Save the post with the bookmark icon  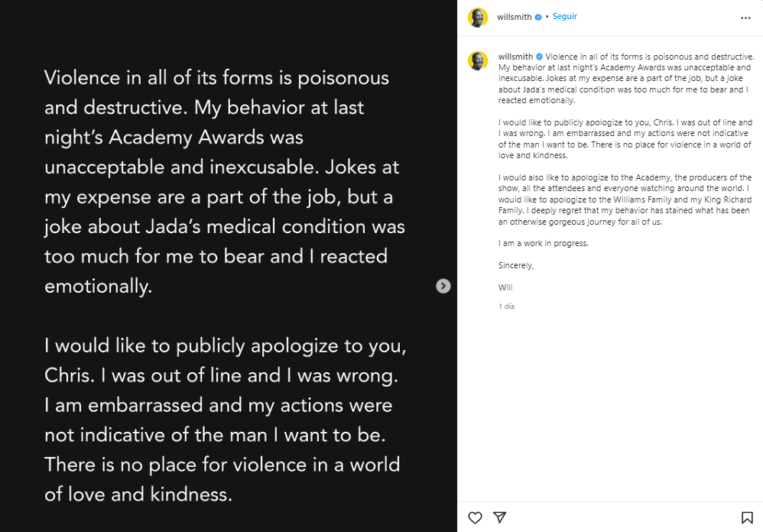(x=747, y=517)
